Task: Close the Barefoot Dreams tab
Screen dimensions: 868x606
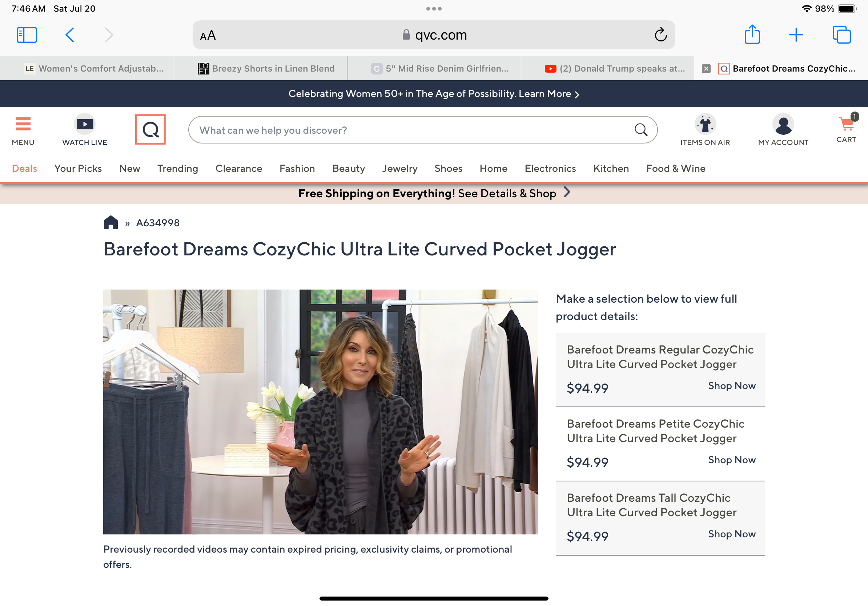Action: click(706, 68)
